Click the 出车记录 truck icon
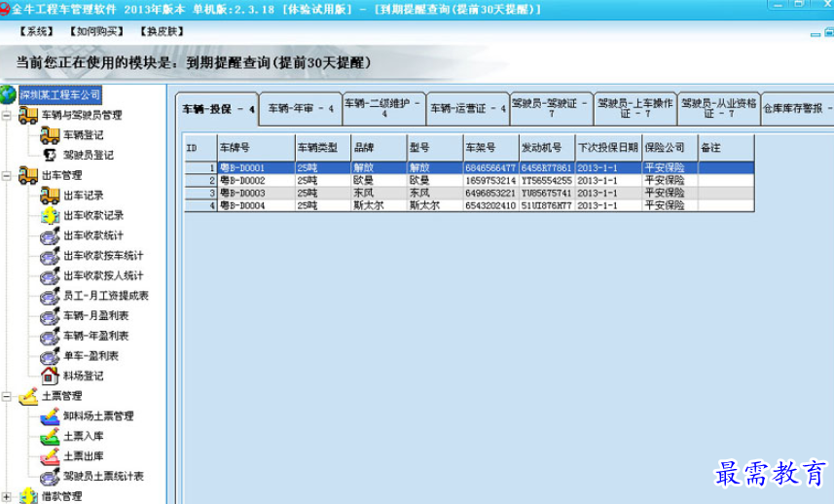 click(50, 196)
